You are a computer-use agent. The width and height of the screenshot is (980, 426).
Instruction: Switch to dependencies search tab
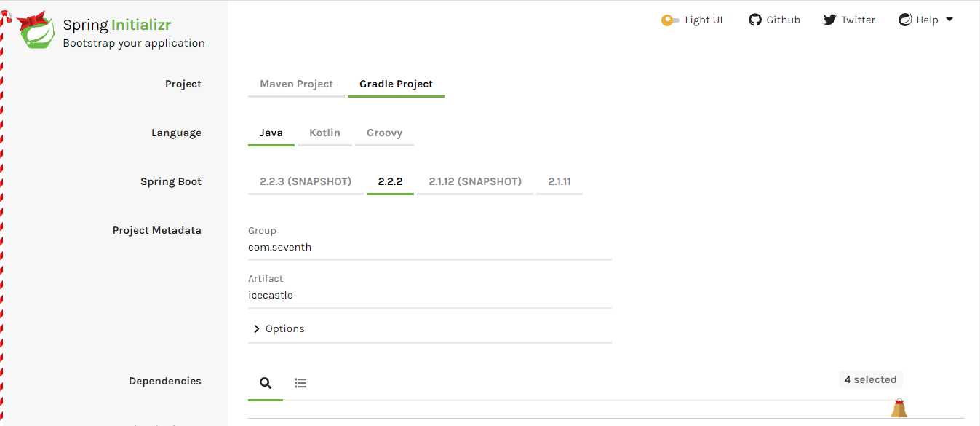266,383
